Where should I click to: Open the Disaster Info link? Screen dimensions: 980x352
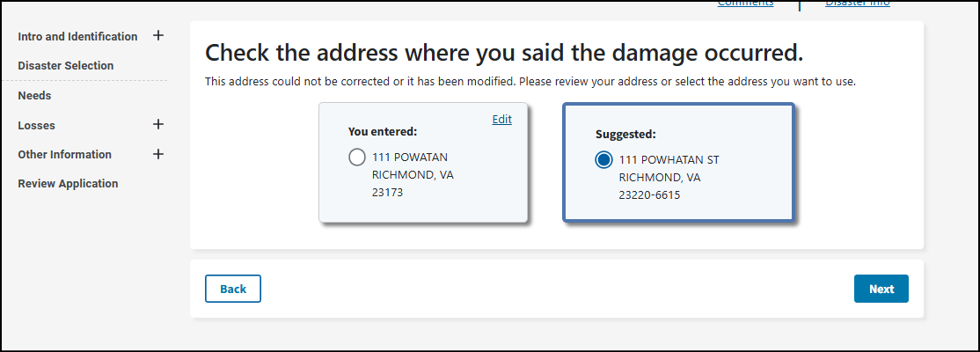[857, 4]
